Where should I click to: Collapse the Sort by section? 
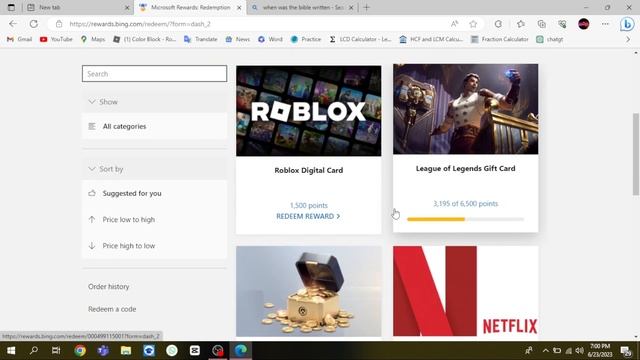(154, 169)
